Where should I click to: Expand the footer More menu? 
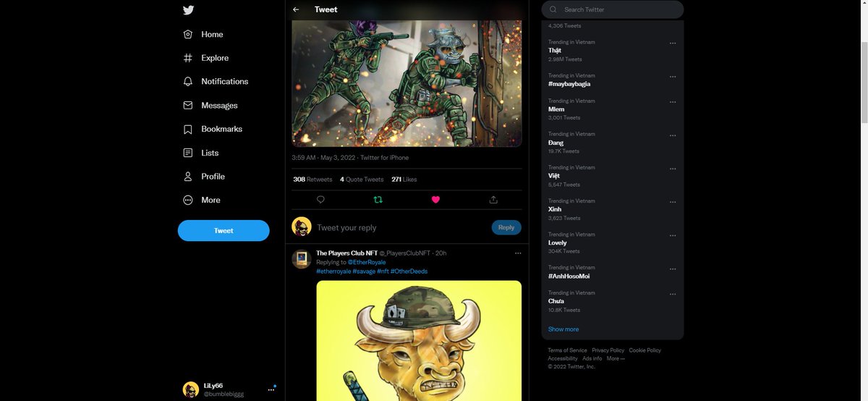point(616,358)
